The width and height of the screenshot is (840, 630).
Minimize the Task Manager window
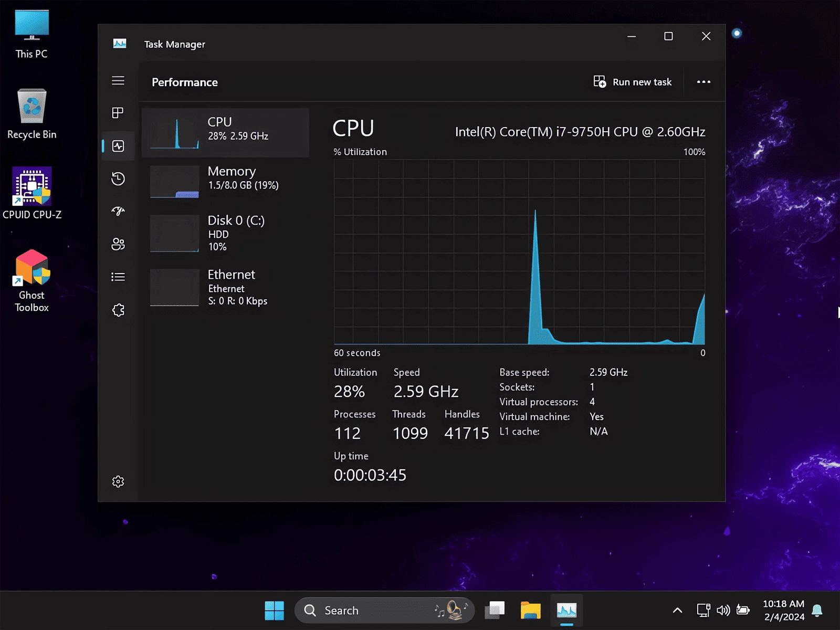[x=632, y=36]
